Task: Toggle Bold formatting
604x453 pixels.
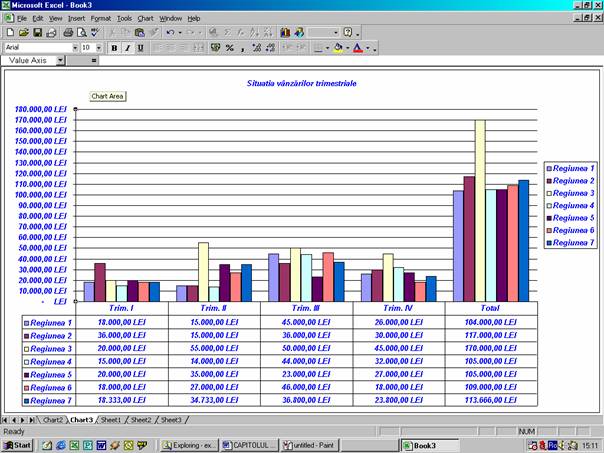Action: [x=114, y=47]
